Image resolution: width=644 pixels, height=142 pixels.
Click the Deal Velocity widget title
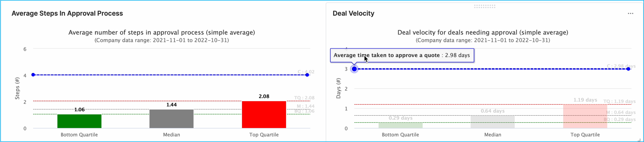[353, 14]
